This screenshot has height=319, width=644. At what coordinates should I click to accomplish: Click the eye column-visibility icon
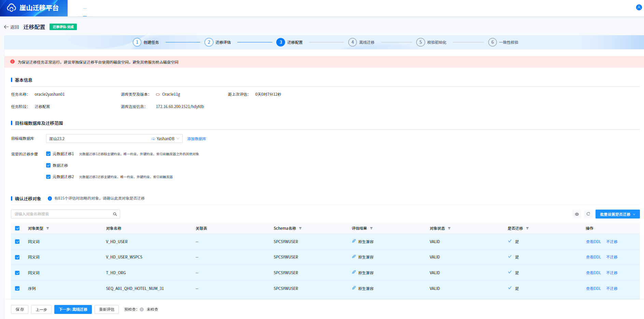coord(577,214)
